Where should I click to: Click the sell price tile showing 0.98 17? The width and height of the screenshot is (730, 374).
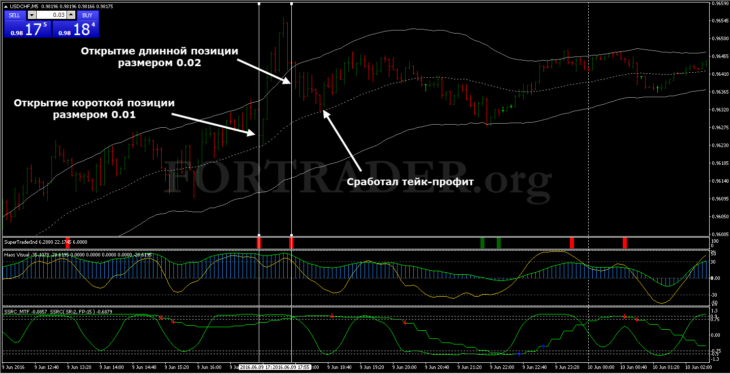click(27, 29)
